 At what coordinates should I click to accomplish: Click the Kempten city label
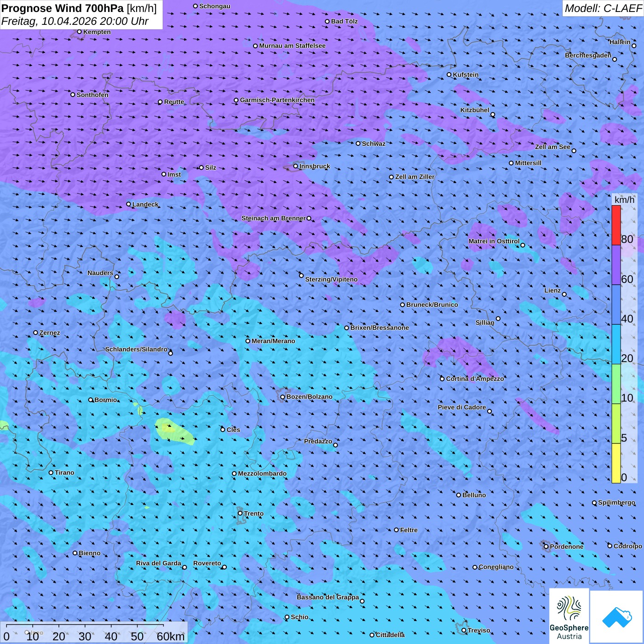tap(97, 32)
